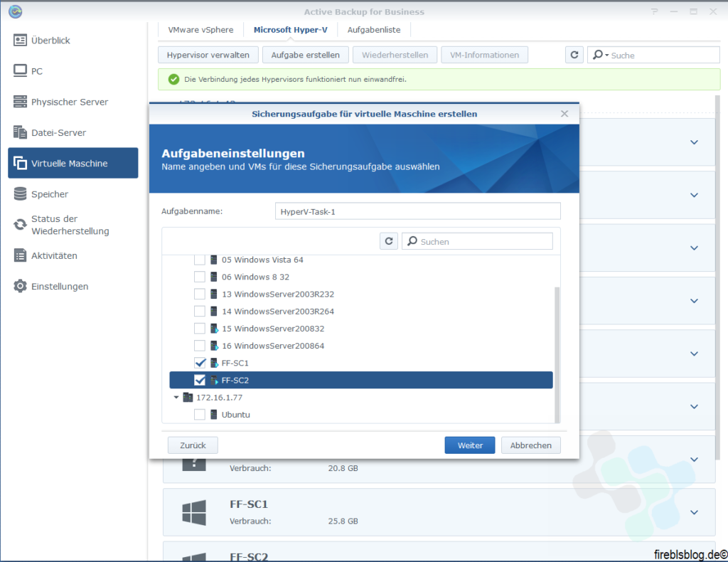This screenshot has height=562, width=728.
Task: Click the 05 Windows Vista 64 VM icon
Action: coord(213,260)
